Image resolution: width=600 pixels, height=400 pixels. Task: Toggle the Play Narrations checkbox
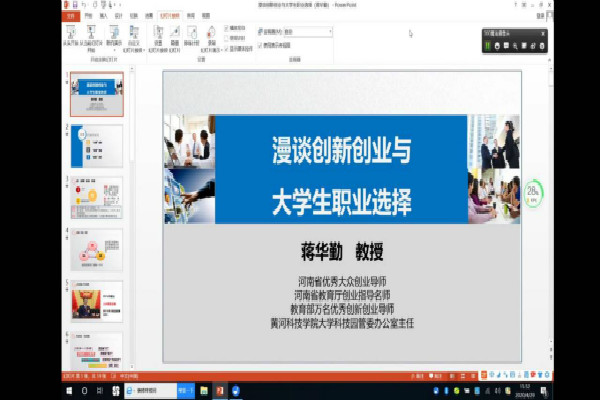(x=226, y=28)
